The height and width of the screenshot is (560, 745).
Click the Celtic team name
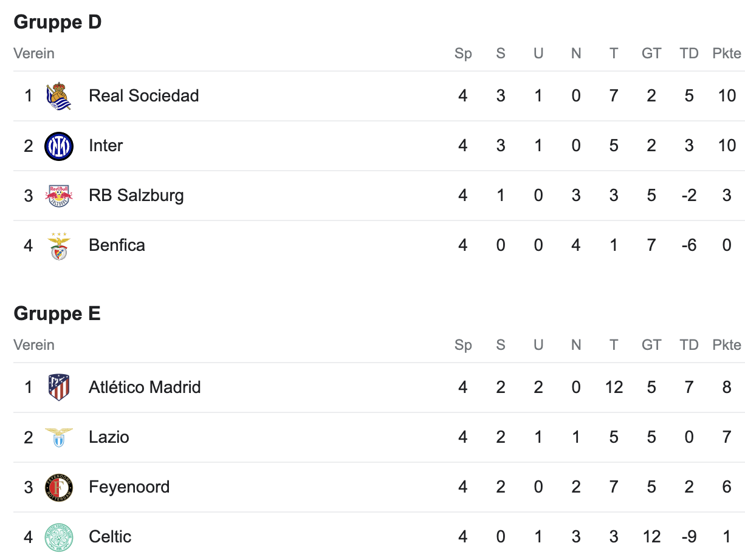pyautogui.click(x=110, y=536)
